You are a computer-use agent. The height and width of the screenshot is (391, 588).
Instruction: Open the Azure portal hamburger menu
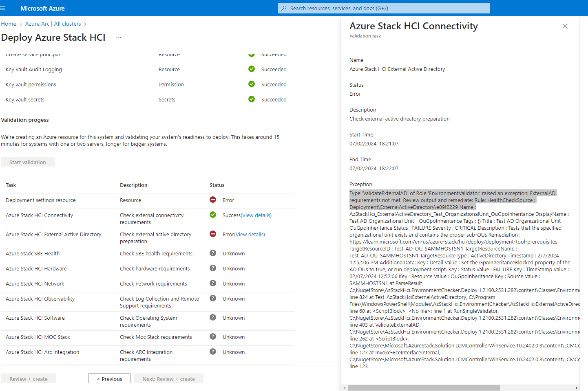(3, 8)
